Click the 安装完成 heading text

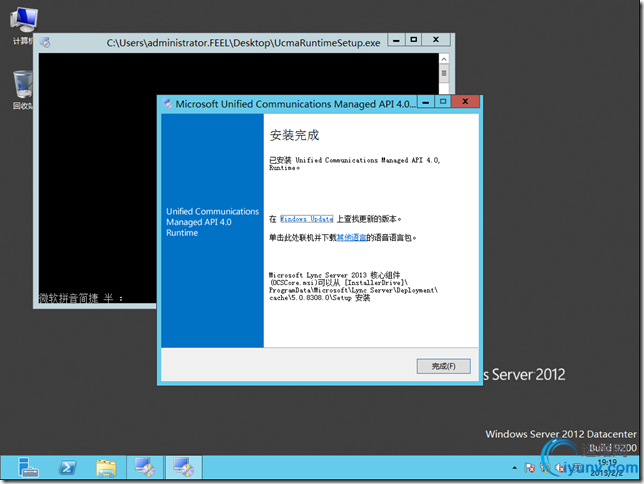[294, 135]
